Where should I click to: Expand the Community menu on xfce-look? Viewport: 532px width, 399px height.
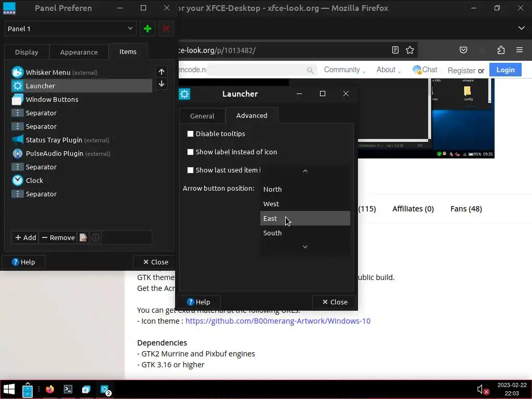[x=344, y=70]
